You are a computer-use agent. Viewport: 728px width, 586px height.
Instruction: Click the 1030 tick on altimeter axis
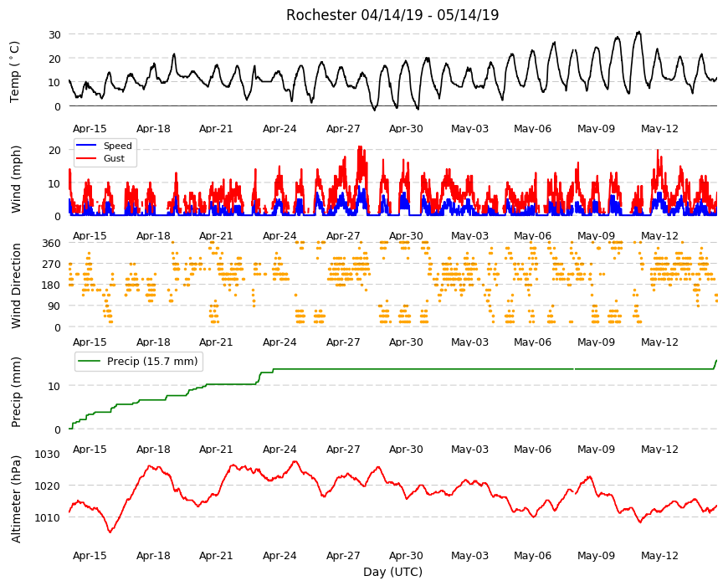(48, 454)
